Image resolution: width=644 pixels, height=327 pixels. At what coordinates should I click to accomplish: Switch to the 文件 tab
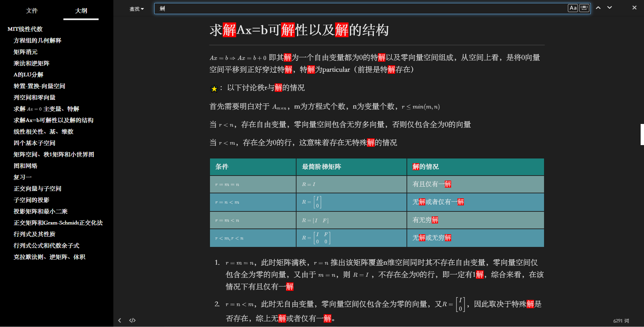pos(32,11)
